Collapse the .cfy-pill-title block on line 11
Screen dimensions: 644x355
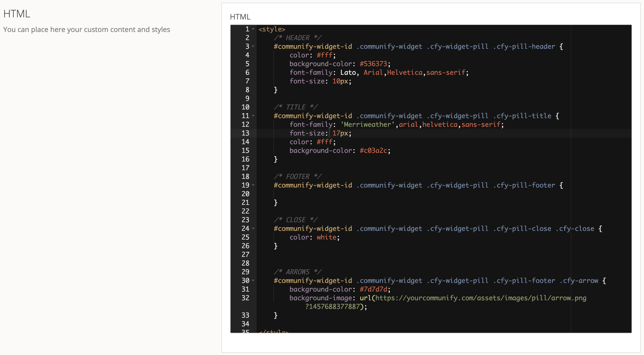coord(253,116)
